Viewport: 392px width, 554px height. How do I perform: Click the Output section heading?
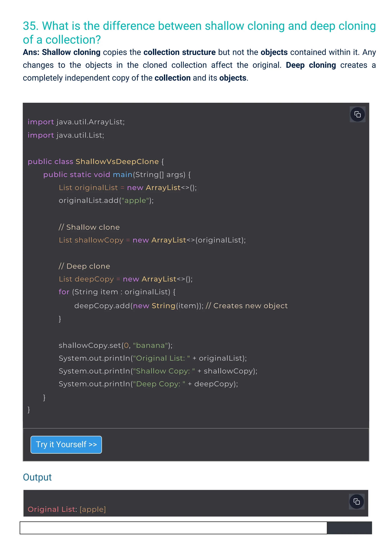pos(37,477)
